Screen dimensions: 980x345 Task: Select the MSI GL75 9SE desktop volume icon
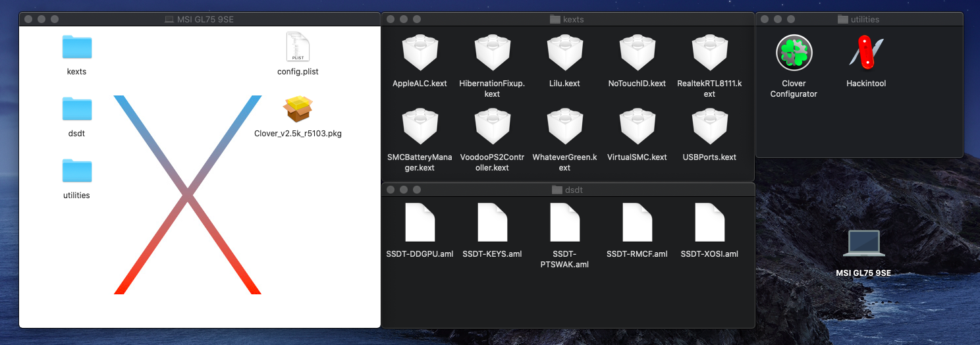[863, 244]
